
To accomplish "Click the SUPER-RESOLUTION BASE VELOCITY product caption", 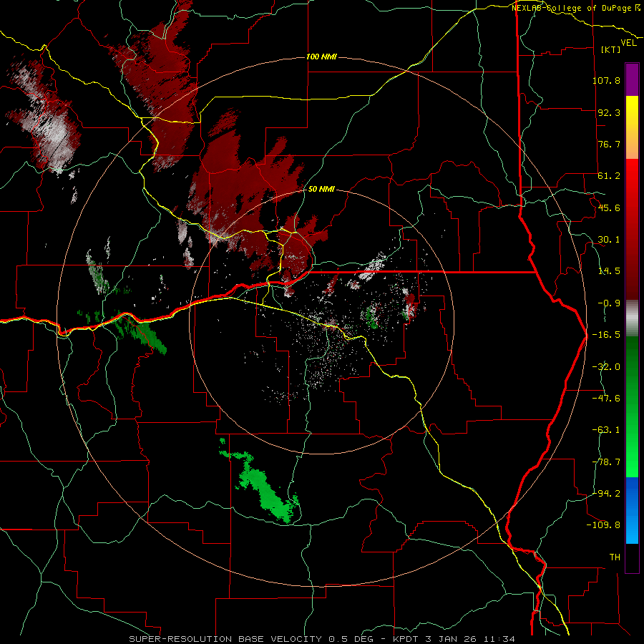I will [x=322, y=639].
